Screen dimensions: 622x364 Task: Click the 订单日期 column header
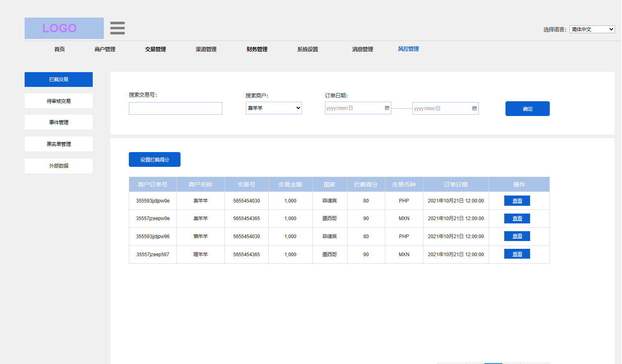(x=456, y=184)
